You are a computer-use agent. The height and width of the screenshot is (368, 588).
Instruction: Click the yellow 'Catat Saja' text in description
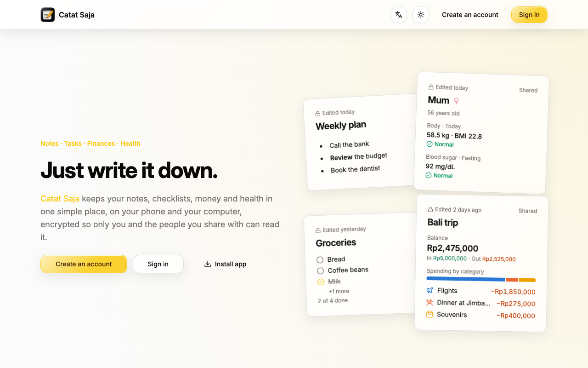point(60,199)
